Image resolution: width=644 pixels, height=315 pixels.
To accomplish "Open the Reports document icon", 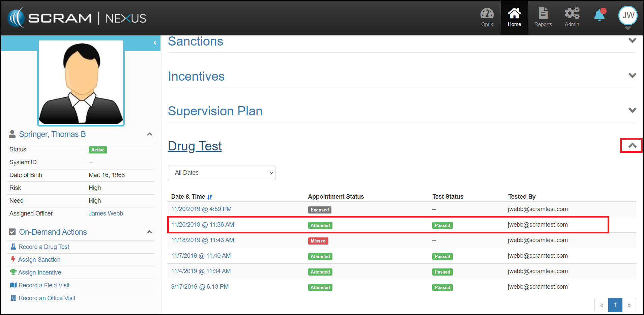I will 543,14.
